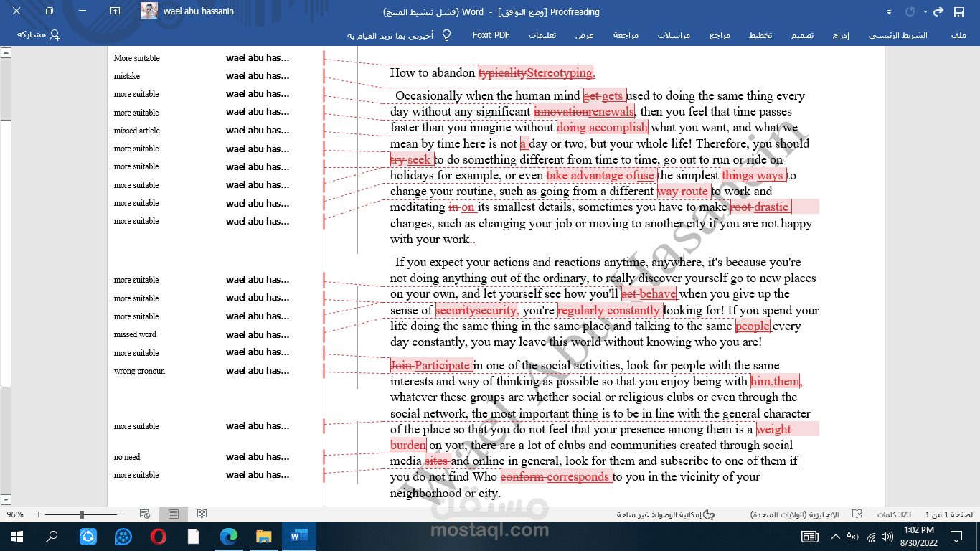Click the zoom slider handle
Image resolution: width=980 pixels, height=551 pixels.
tap(82, 514)
